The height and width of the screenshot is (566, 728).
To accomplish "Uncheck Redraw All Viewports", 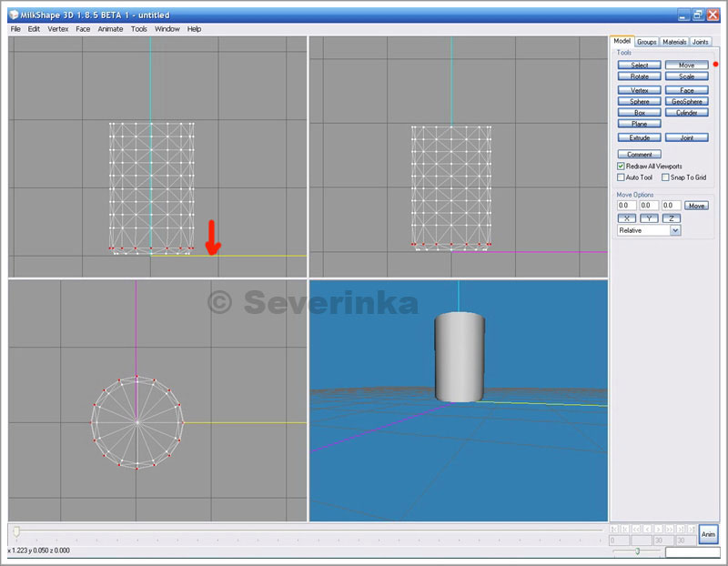I will coord(621,167).
